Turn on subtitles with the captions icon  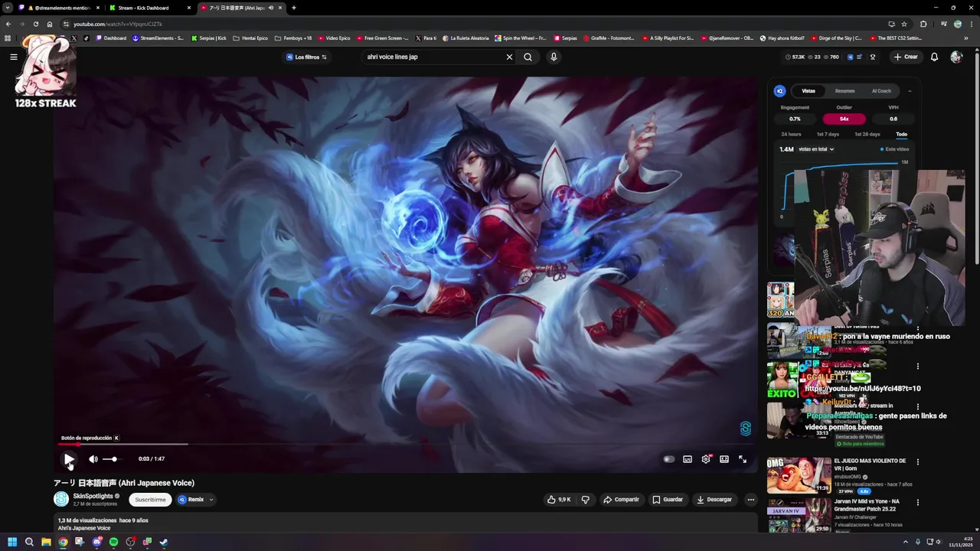[x=688, y=459]
